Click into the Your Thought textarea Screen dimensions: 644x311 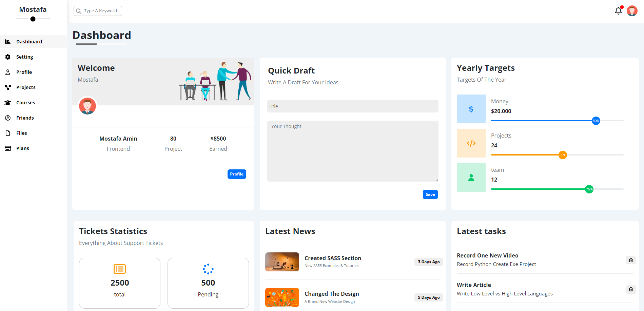tap(353, 151)
